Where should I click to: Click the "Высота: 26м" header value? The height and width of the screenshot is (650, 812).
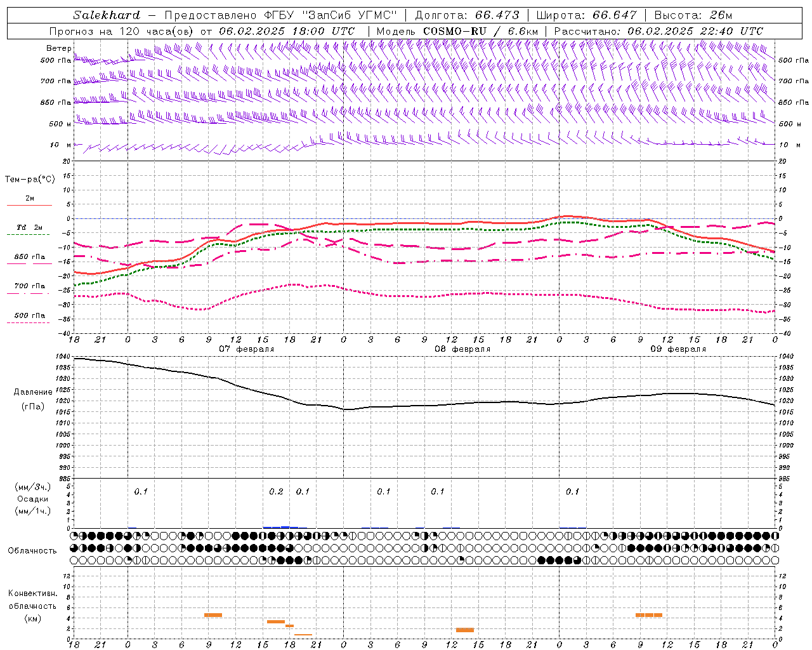pyautogui.click(x=693, y=15)
